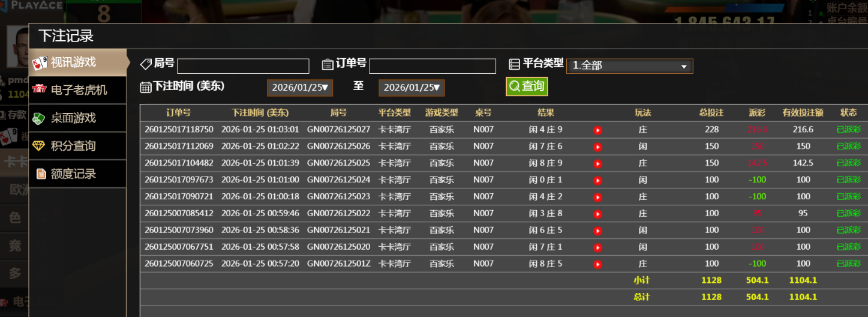
Task: Click the 有效投注额 value 95
Action: (x=803, y=213)
